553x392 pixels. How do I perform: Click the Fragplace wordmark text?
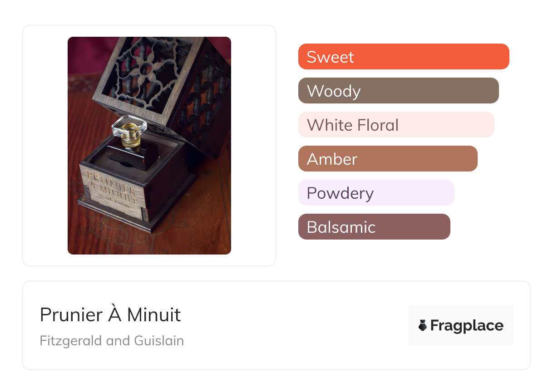pyautogui.click(x=467, y=325)
